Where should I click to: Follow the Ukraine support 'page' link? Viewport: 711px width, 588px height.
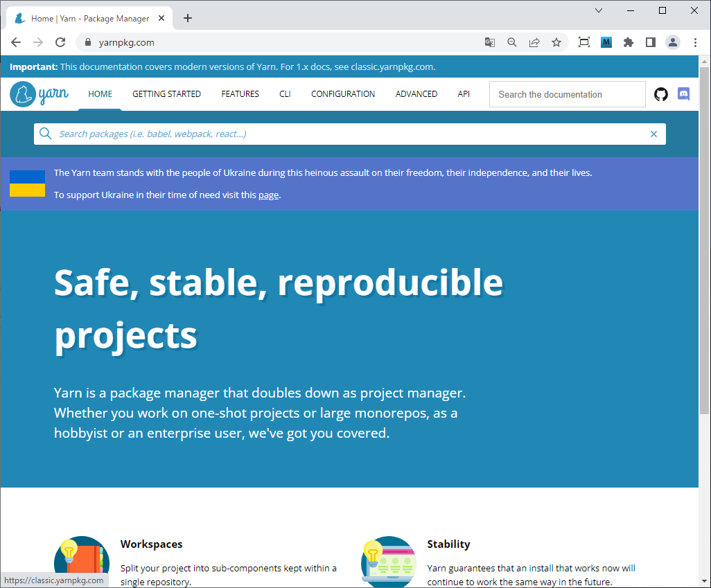pos(268,195)
